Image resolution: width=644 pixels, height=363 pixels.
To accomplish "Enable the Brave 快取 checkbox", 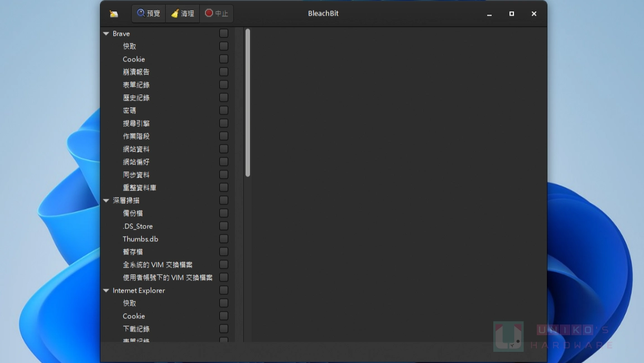I will tap(224, 46).
